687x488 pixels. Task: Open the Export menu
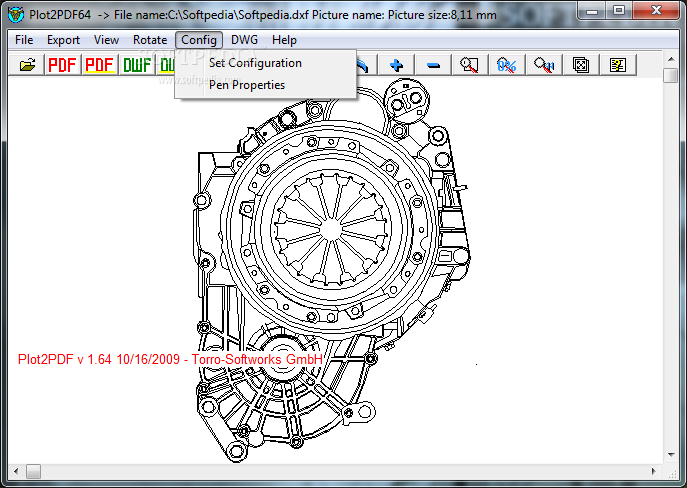tap(63, 40)
